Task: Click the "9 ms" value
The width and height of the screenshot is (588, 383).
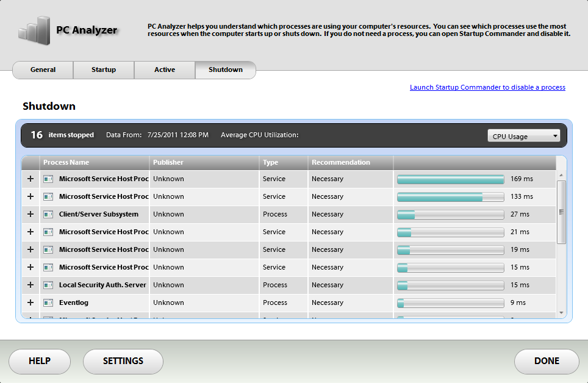Action: pyautogui.click(x=518, y=302)
